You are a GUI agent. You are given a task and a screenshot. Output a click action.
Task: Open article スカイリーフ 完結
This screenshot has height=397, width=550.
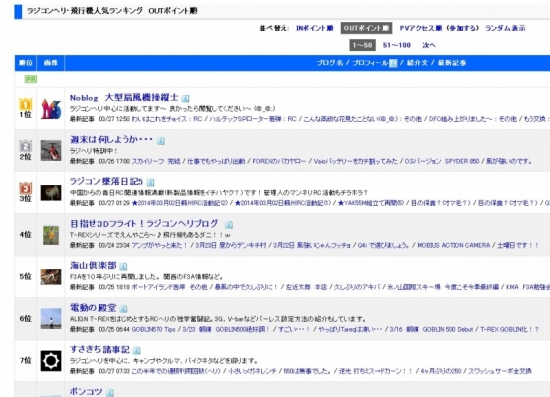[x=156, y=161]
